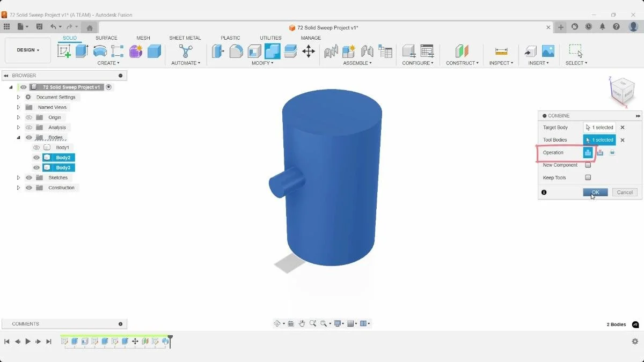Switch to the PLASTIC tab
This screenshot has width=644, height=362.
pos(230,38)
